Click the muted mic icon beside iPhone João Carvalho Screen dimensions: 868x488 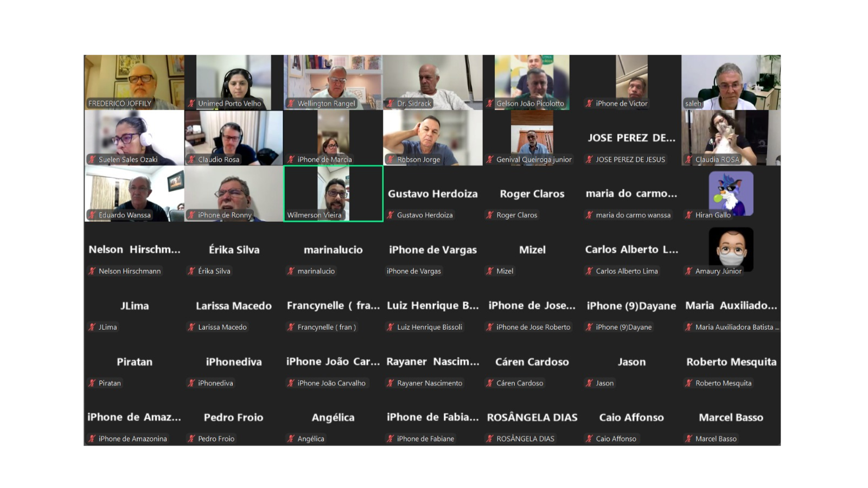291,383
